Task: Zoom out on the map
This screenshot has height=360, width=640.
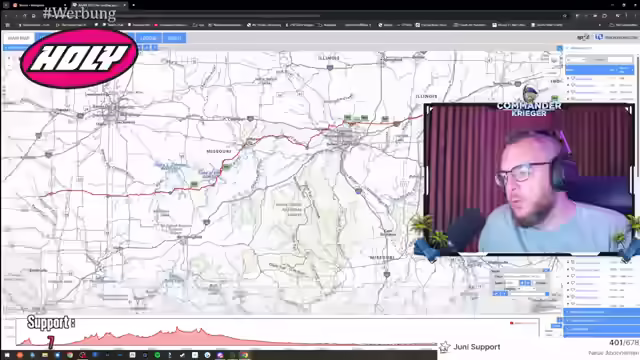Action: (9, 65)
